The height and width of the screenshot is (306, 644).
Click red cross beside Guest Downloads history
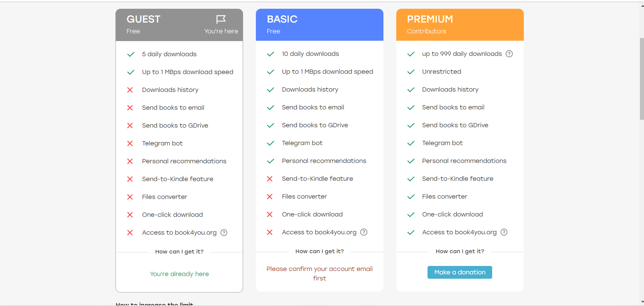[x=130, y=90]
